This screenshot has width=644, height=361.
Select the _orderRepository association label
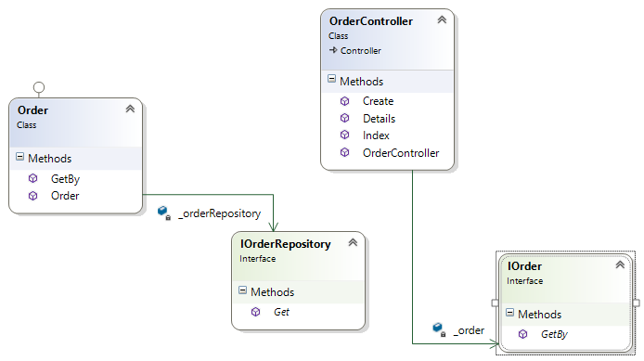(x=220, y=213)
